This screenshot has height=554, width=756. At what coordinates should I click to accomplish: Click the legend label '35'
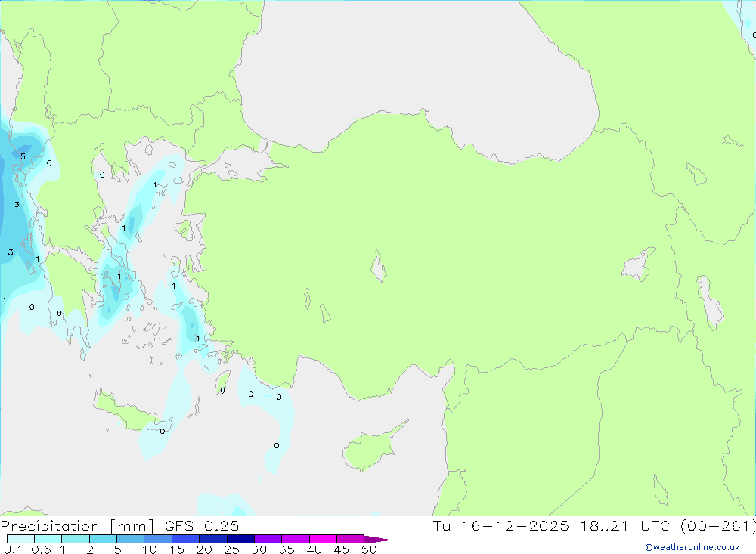tap(287, 549)
